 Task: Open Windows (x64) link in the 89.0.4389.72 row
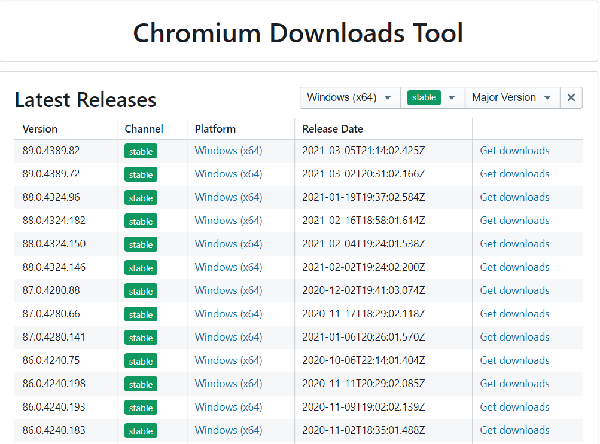point(228,174)
